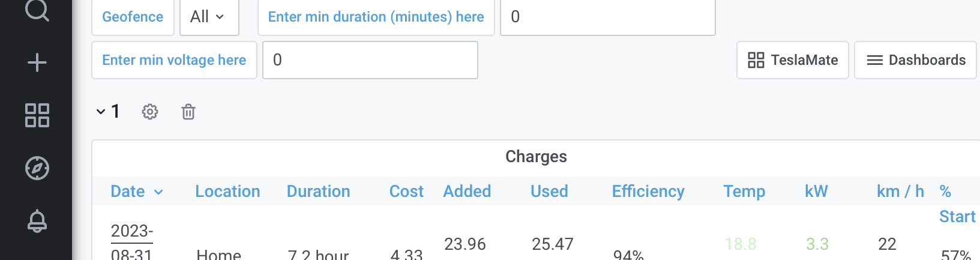Click the plus create icon in sidebar
Screen dimensions: 980x260
coord(37,62)
